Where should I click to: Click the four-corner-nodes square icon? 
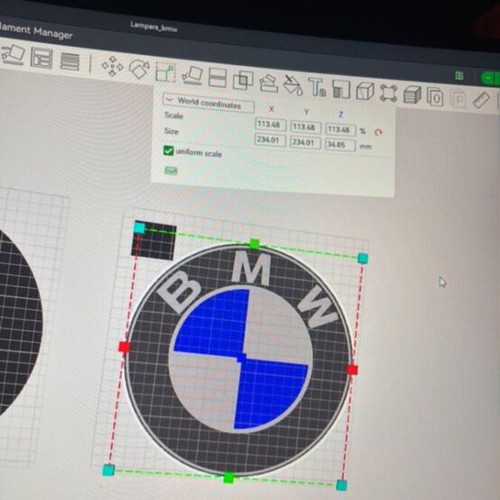tap(389, 93)
